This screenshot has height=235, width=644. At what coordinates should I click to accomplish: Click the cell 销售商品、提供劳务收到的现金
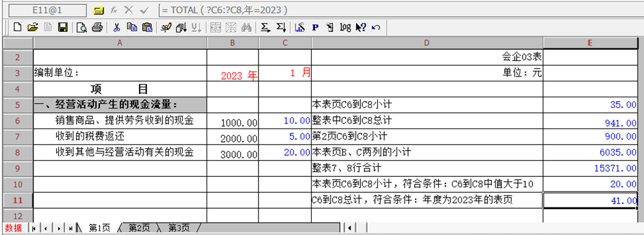click(120, 121)
